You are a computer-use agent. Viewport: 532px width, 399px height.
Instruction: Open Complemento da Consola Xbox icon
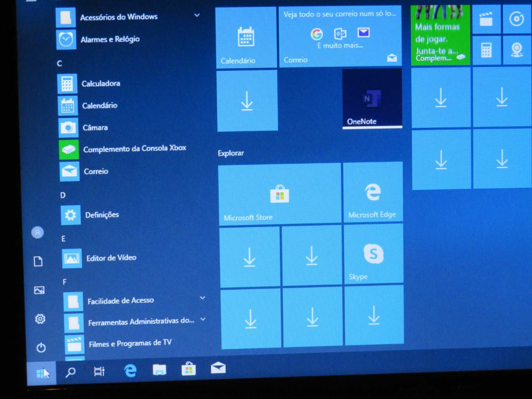pos(69,149)
